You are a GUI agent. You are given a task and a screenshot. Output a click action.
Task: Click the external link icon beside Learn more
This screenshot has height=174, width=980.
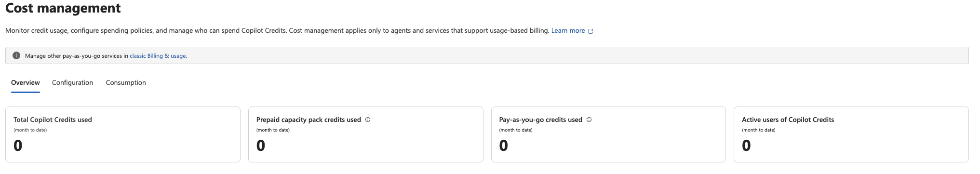(591, 31)
